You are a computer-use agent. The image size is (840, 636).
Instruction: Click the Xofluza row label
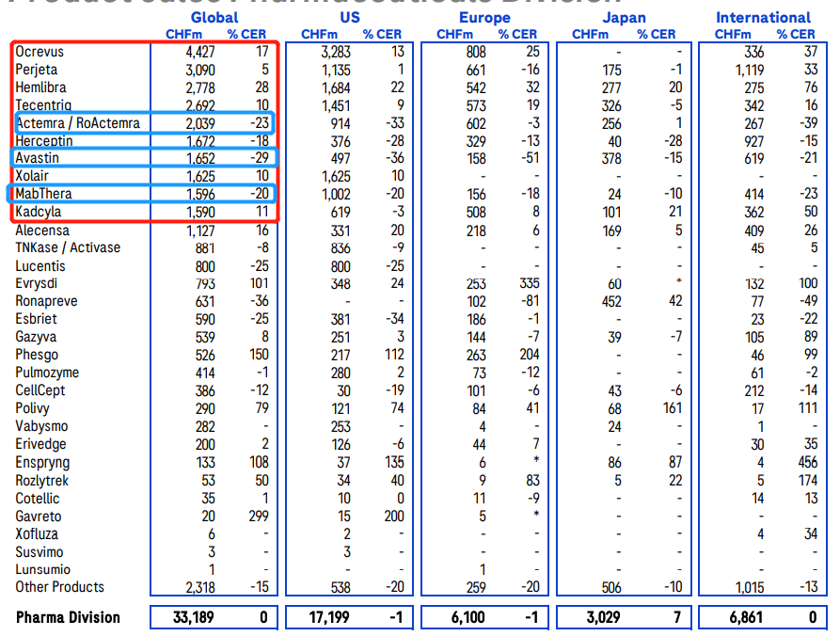pos(37,534)
